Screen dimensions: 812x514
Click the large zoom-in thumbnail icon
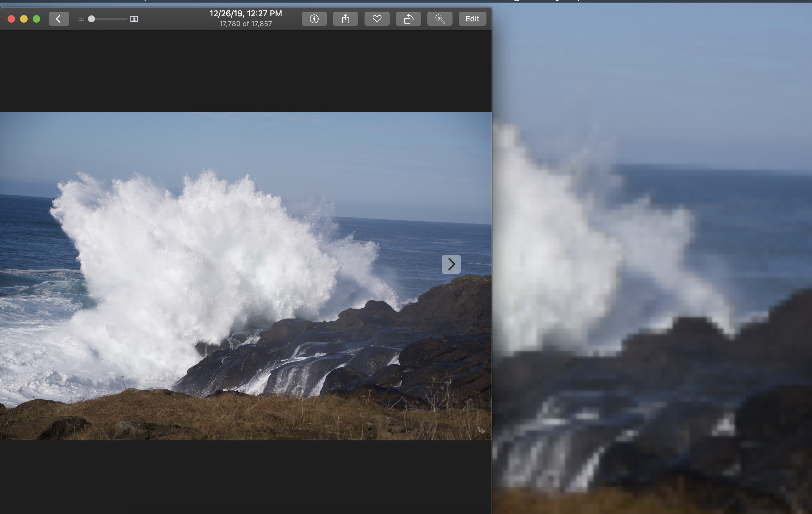pos(134,19)
